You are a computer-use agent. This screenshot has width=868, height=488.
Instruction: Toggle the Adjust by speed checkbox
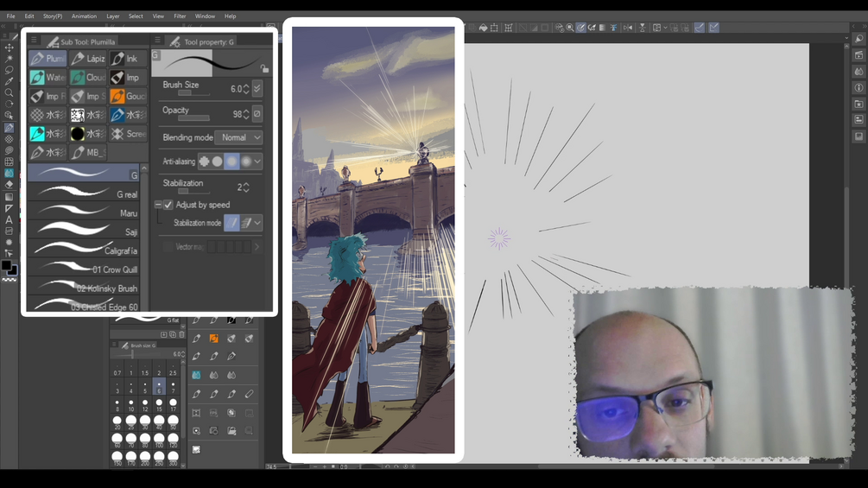point(168,205)
